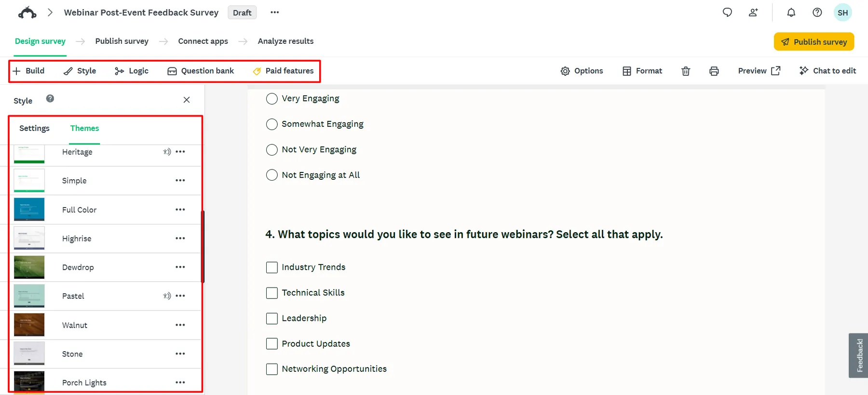Check the Leadership checkbox
868x395 pixels.
click(x=272, y=318)
